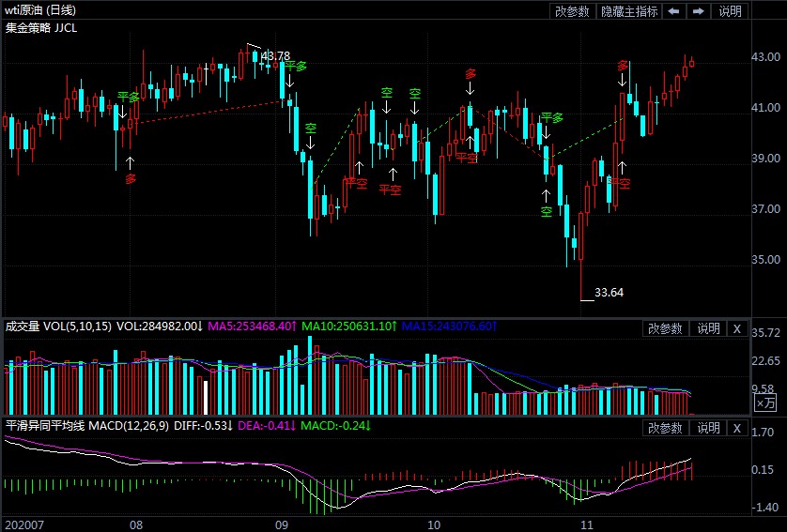Close the volume panel with its X
This screenshot has width=787, height=532.
tap(737, 328)
